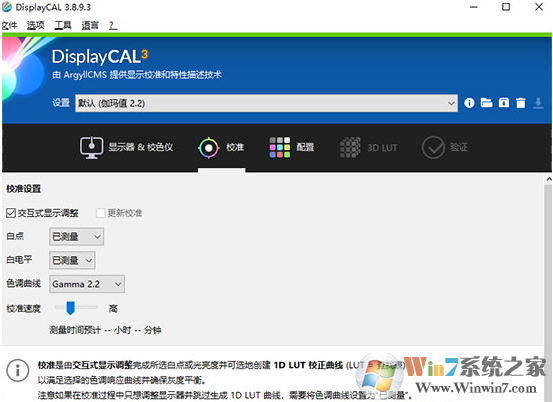
Task: Maximize the DisplayCAL window
Action: coord(506,7)
